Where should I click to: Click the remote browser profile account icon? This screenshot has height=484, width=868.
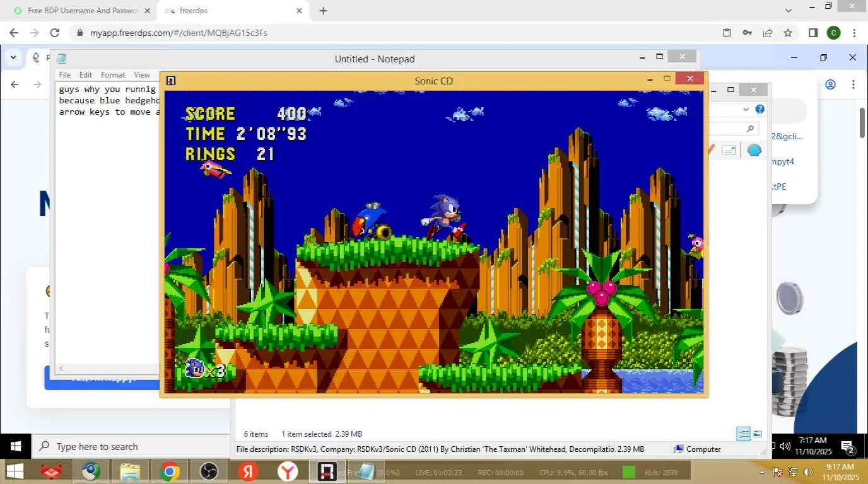coord(831,84)
